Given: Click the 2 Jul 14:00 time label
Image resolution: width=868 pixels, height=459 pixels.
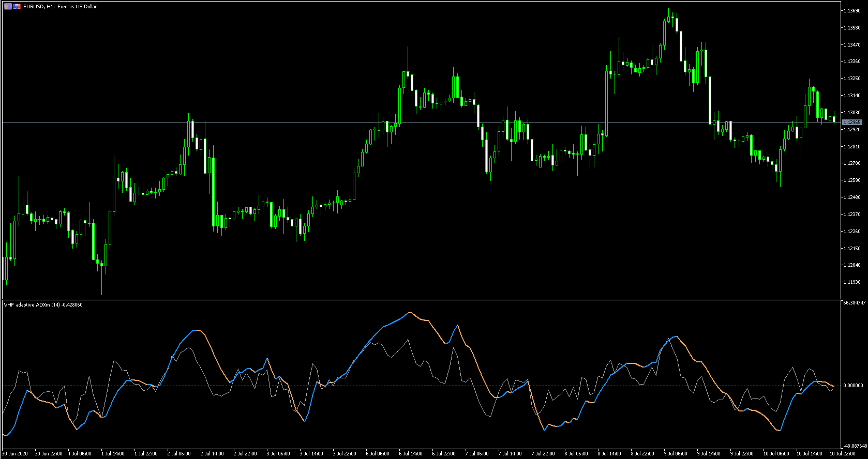Looking at the screenshot, I should click(212, 454).
